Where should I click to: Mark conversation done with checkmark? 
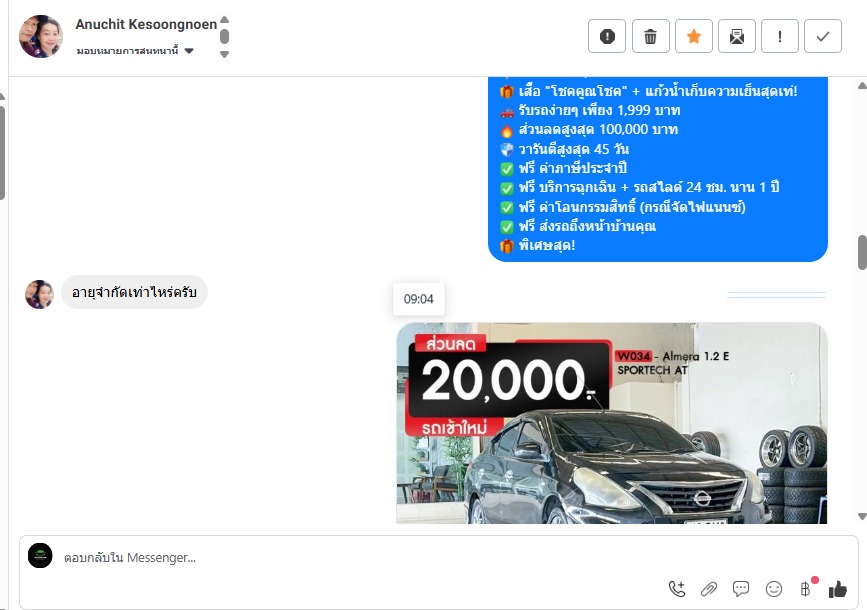[823, 37]
